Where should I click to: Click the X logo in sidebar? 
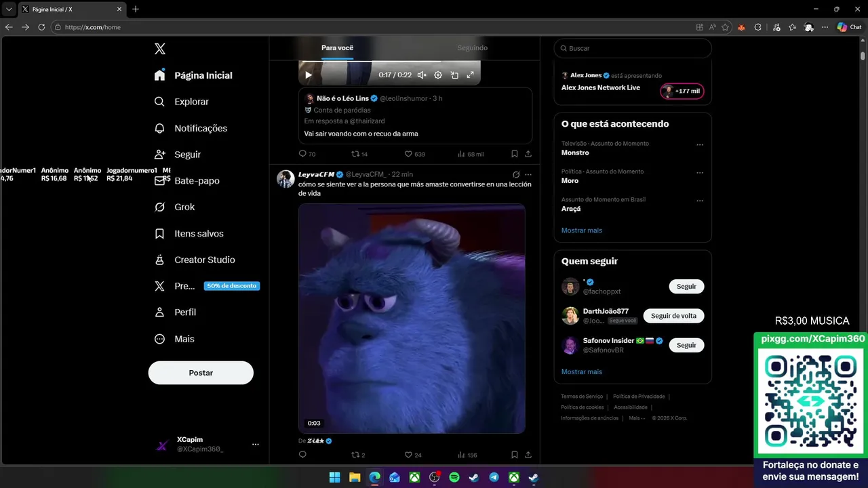160,49
